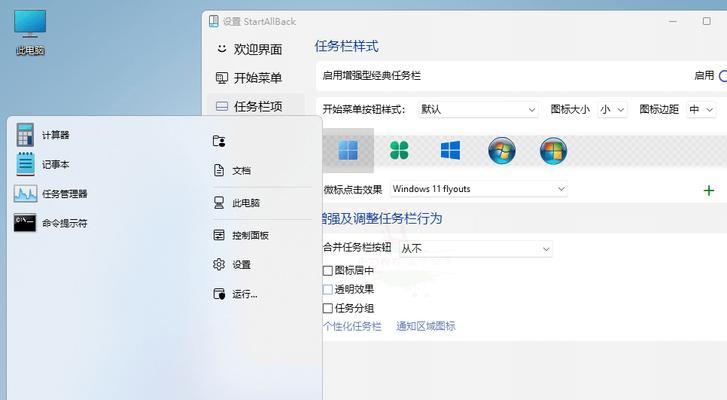
Task: Choose the Windows 10 flat logo button style
Action: click(450, 151)
